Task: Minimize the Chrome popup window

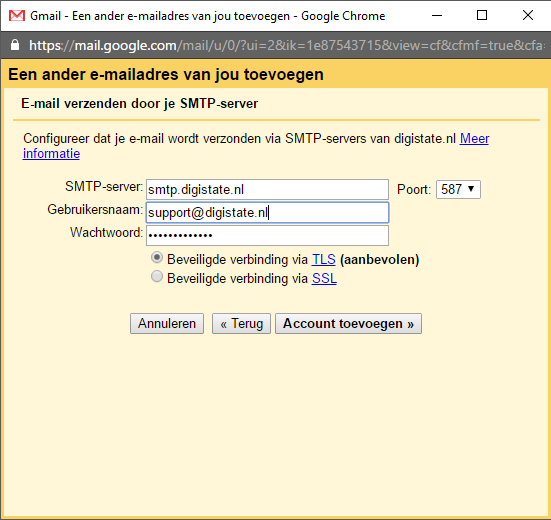Action: [x=437, y=15]
